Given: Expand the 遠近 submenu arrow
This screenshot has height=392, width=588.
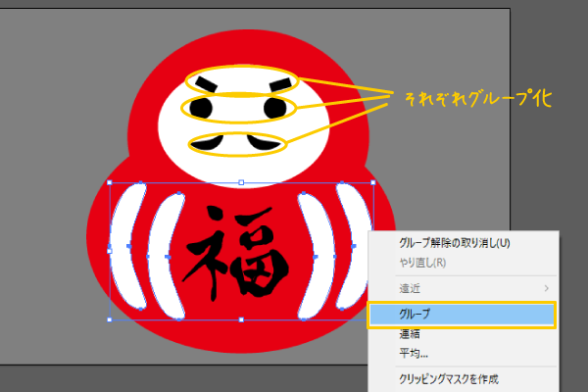Looking at the screenshot, I should click(546, 288).
